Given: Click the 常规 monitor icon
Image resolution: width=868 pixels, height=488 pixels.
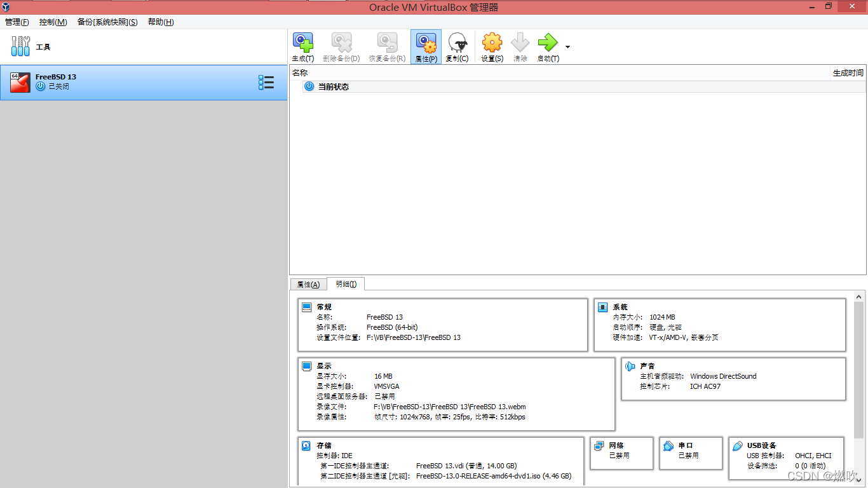Looking at the screenshot, I should tap(307, 307).
